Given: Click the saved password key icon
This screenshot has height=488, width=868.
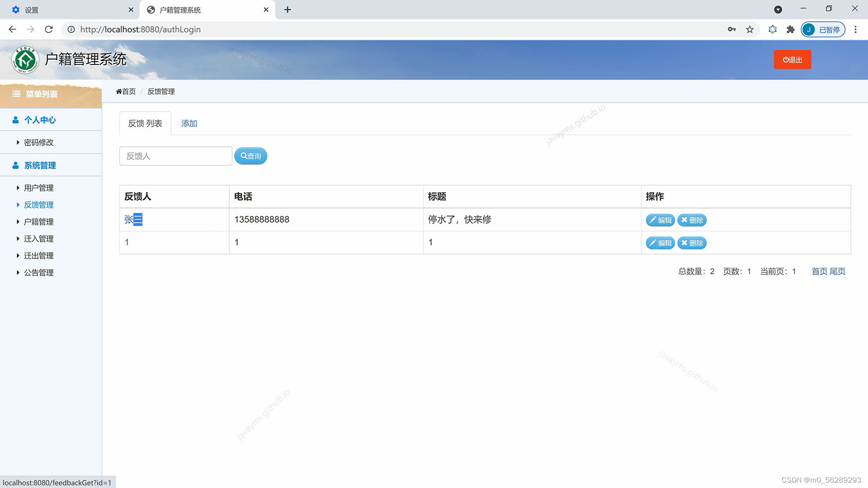Looking at the screenshot, I should [x=731, y=29].
